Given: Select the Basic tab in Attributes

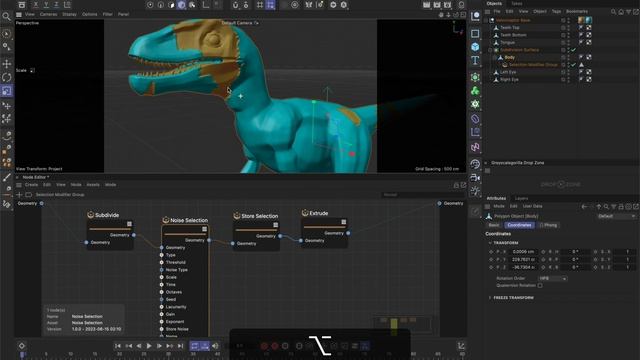Looking at the screenshot, I should click(x=494, y=225).
